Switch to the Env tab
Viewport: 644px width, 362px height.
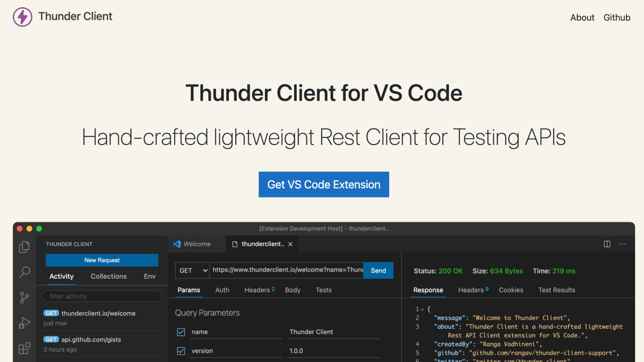coord(150,276)
